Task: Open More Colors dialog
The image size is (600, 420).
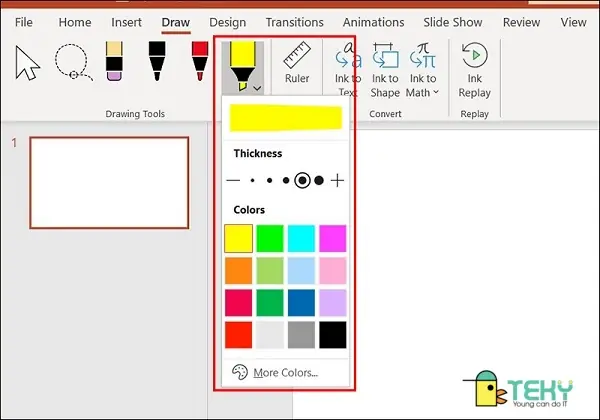Action: 285,372
